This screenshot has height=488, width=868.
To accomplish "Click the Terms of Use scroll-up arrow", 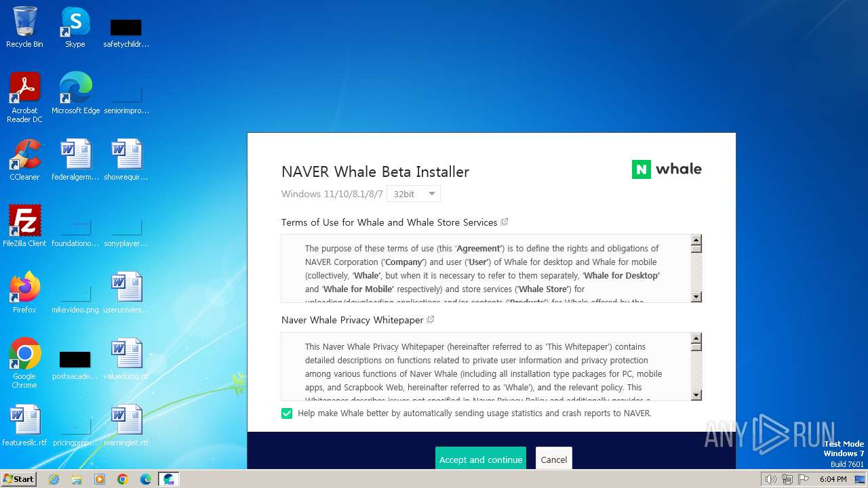I will click(696, 239).
